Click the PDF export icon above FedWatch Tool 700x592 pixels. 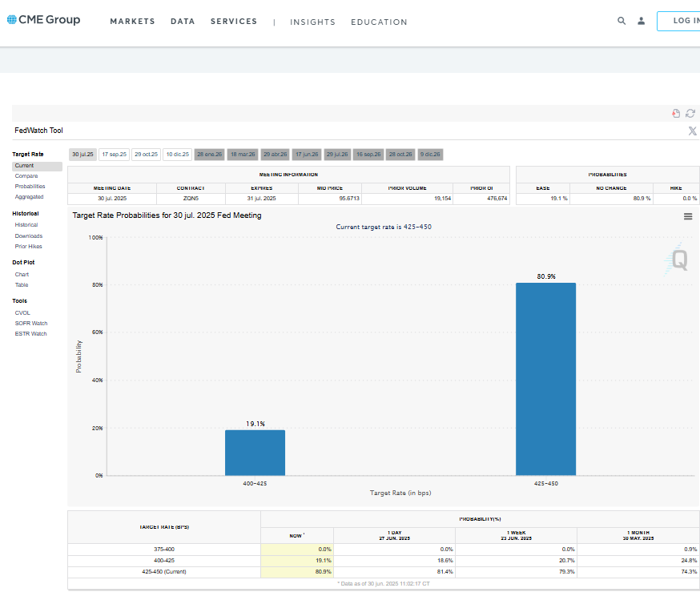coord(676,114)
